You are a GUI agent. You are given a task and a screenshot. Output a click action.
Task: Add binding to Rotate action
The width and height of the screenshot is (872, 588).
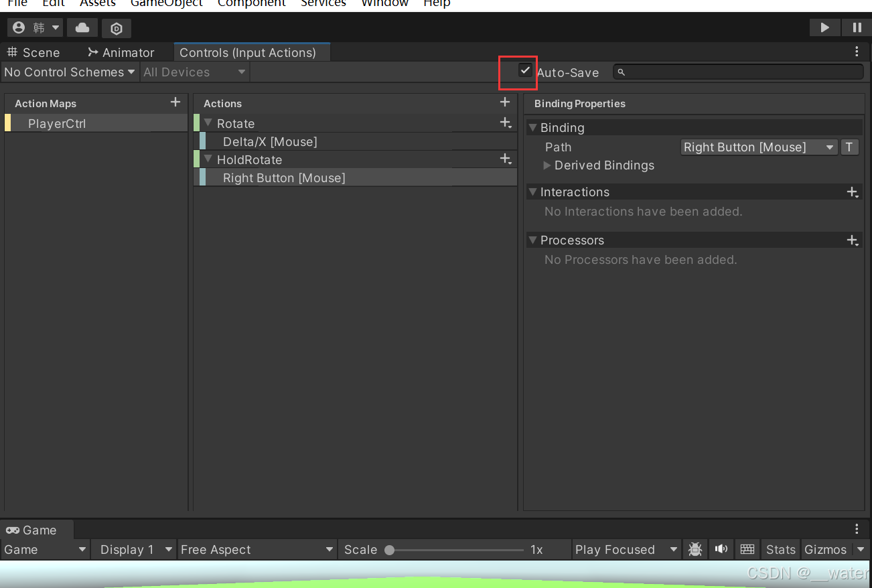(506, 123)
